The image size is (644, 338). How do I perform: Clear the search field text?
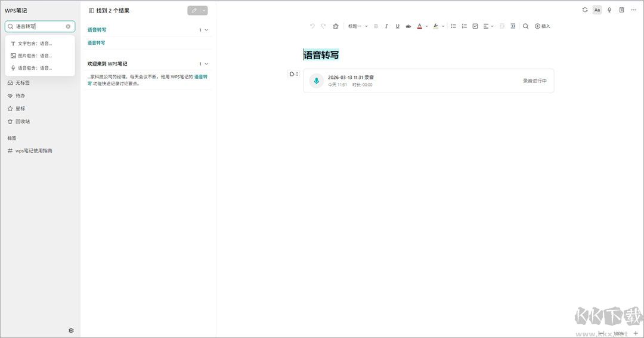68,26
